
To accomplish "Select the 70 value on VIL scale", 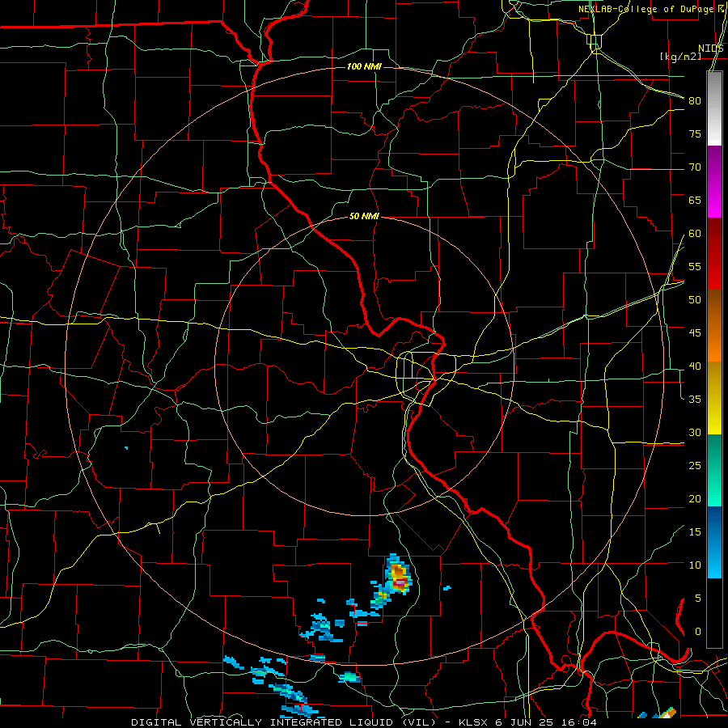I will coord(695,167).
